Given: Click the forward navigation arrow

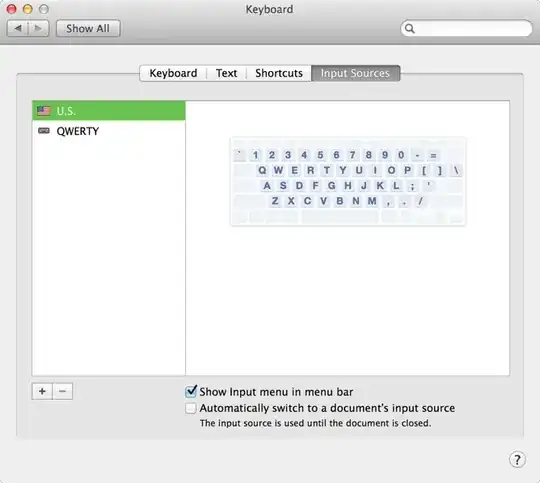Looking at the screenshot, I should (38, 28).
